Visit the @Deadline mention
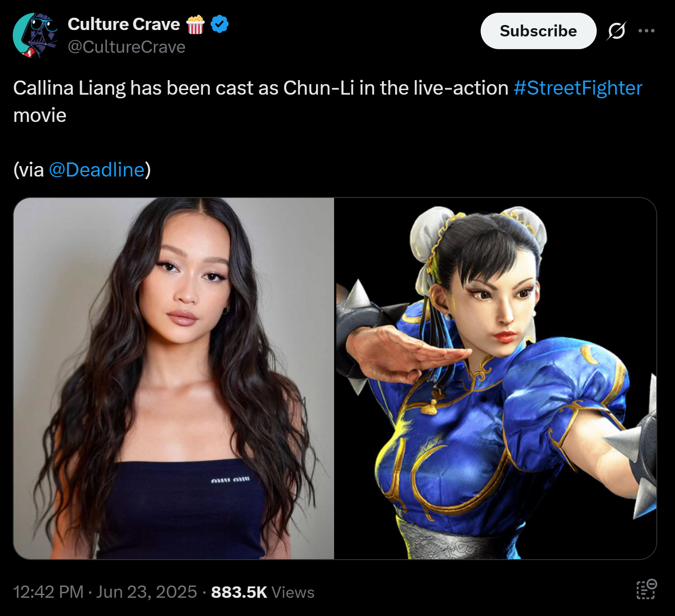Screen dimensions: 675x616 pos(96,170)
